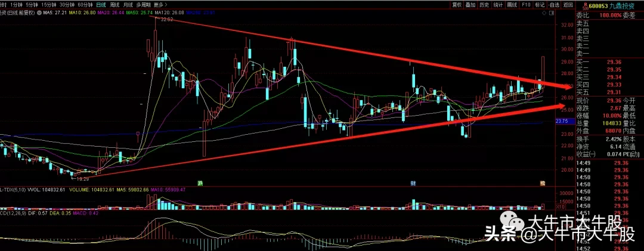Switch to the 30分钟 chart period
This screenshot has height=251, width=644.
click(x=67, y=5)
